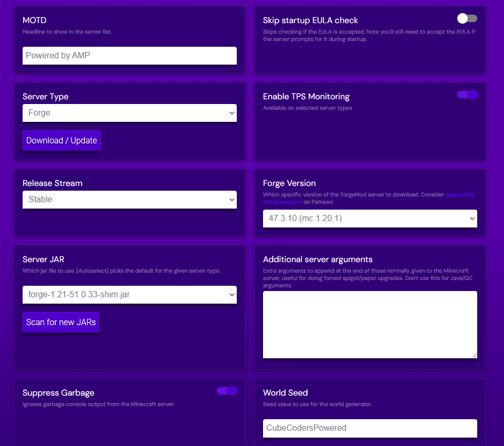Viewport: 504px width, 446px height.
Task: Click 'Ignores garbage console output' description
Action: pos(98,404)
